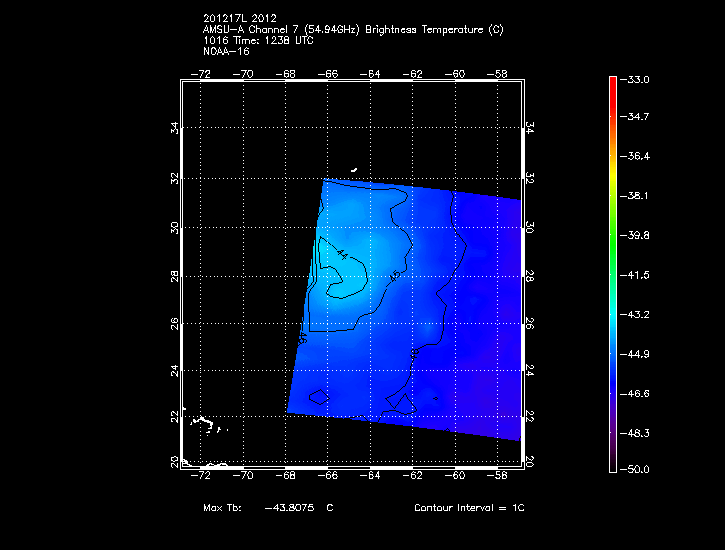
Task: Click the -44 contour label in the warm core
Action: pyautogui.click(x=342, y=254)
